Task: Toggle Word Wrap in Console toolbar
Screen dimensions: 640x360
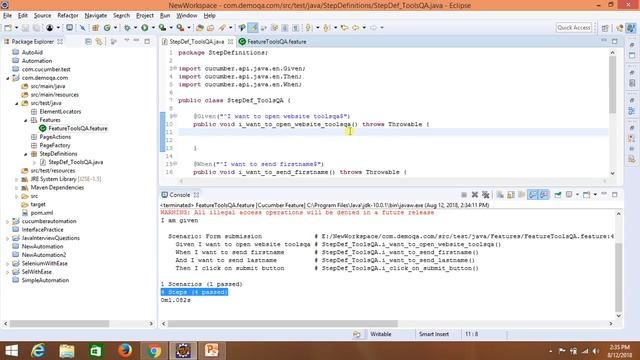Action: (522, 195)
